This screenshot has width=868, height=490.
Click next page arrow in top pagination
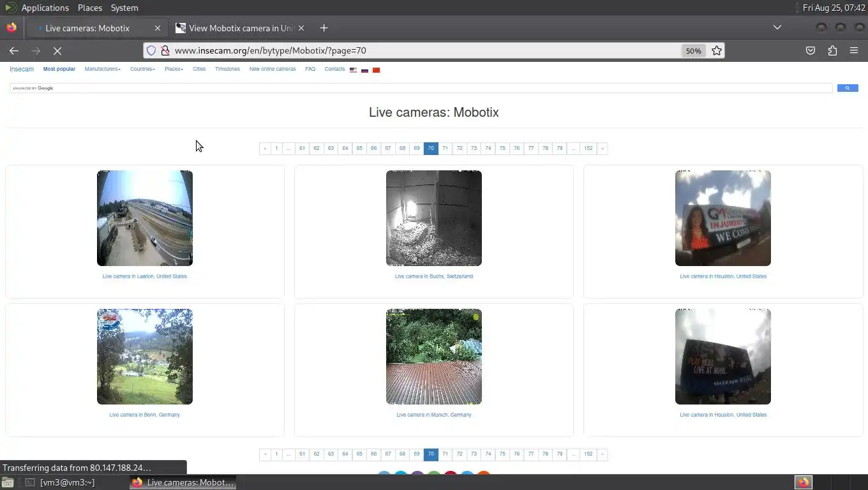point(602,149)
